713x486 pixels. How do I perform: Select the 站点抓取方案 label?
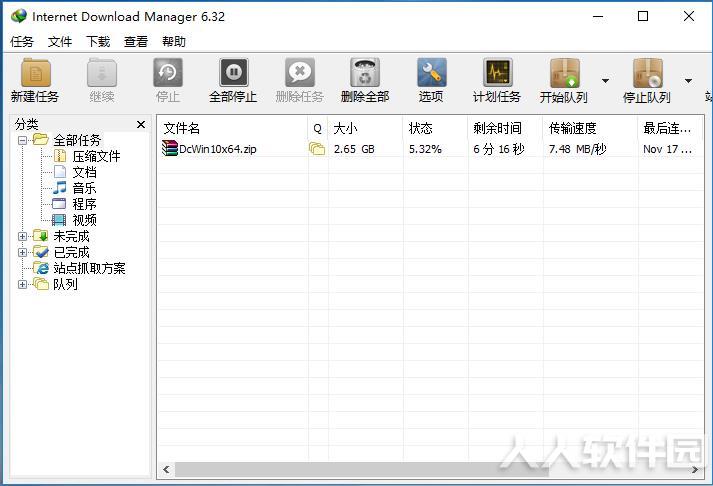[x=89, y=268]
